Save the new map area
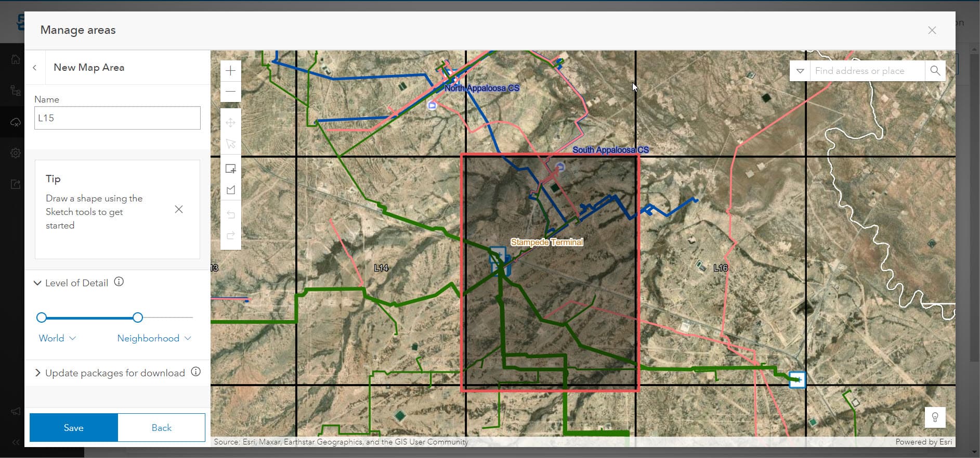 (x=74, y=428)
